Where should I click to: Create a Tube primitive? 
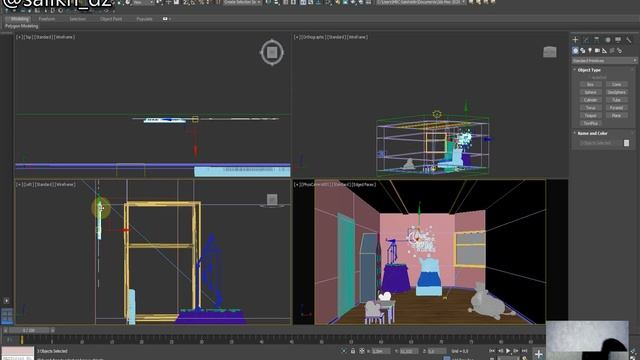(616, 100)
